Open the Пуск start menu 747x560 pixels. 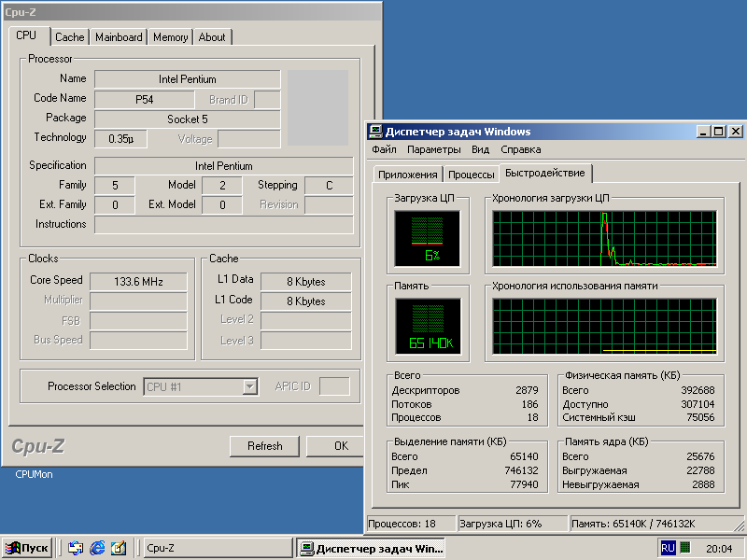pyautogui.click(x=27, y=548)
